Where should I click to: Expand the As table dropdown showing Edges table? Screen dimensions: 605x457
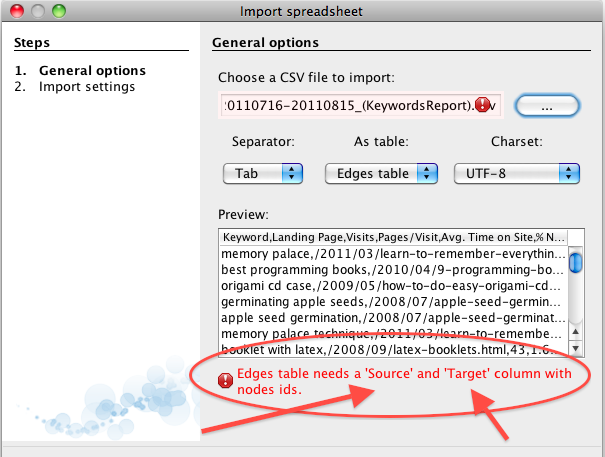381,173
